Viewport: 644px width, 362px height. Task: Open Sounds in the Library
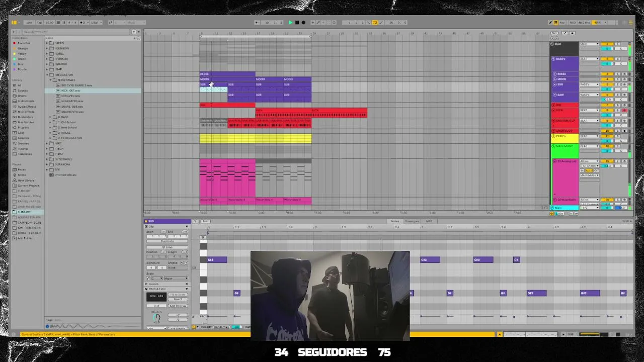(23, 90)
